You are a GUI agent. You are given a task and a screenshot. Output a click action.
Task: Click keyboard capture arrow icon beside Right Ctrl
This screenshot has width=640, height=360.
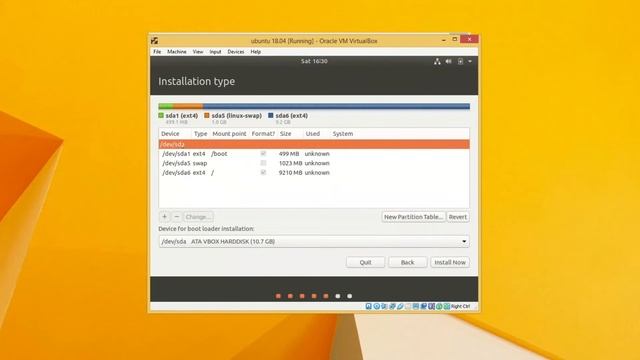(446, 306)
